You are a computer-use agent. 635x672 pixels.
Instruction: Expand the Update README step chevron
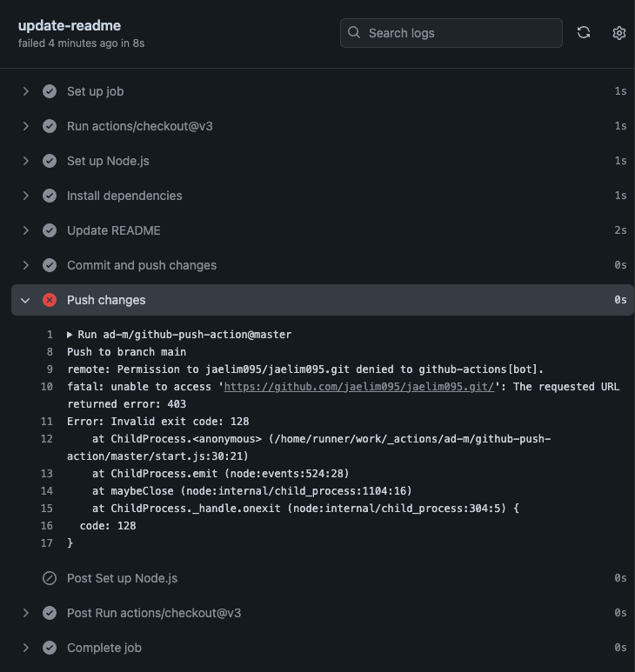coord(26,230)
